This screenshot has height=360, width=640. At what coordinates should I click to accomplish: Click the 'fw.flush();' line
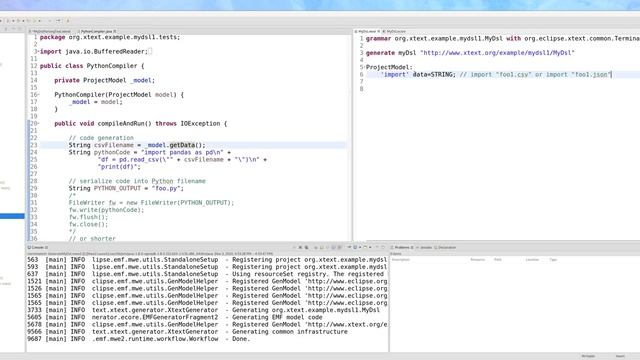click(88, 217)
